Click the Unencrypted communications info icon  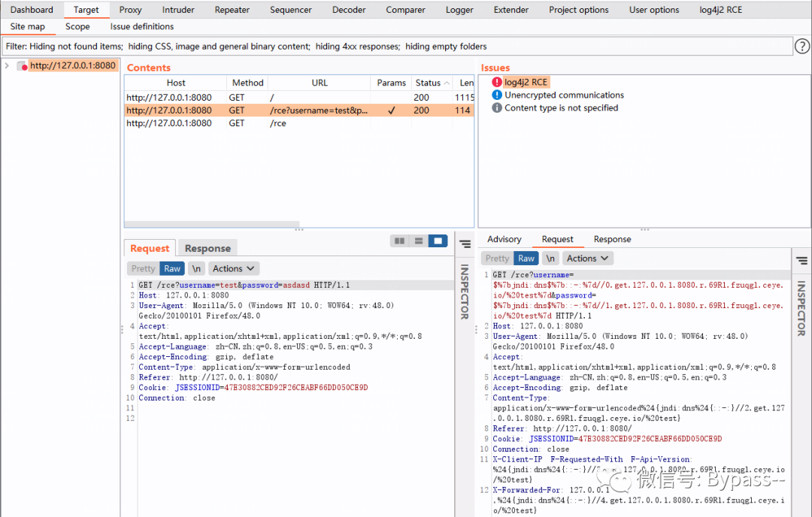(x=497, y=95)
